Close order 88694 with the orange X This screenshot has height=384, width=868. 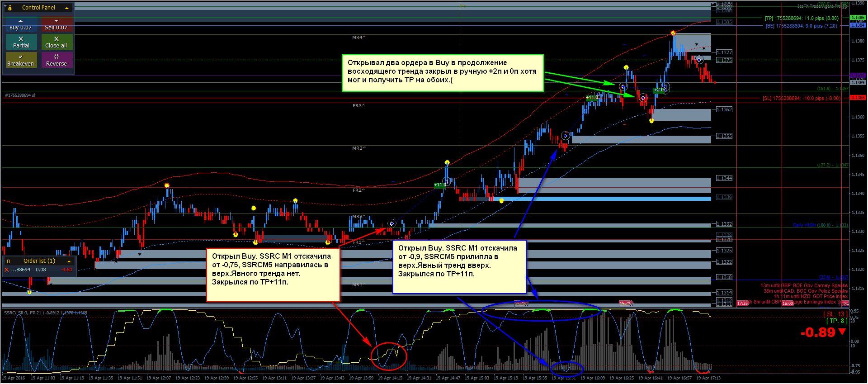[x=6, y=270]
